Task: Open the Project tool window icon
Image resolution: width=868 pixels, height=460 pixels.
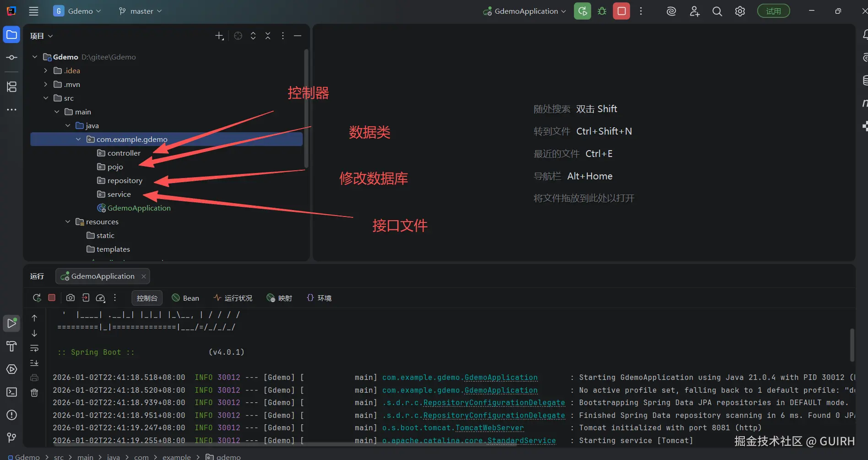Action: click(x=11, y=35)
